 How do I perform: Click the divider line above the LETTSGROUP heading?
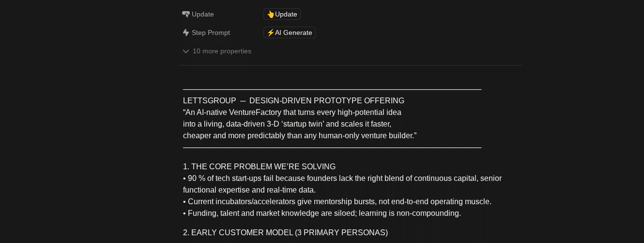(332, 89)
